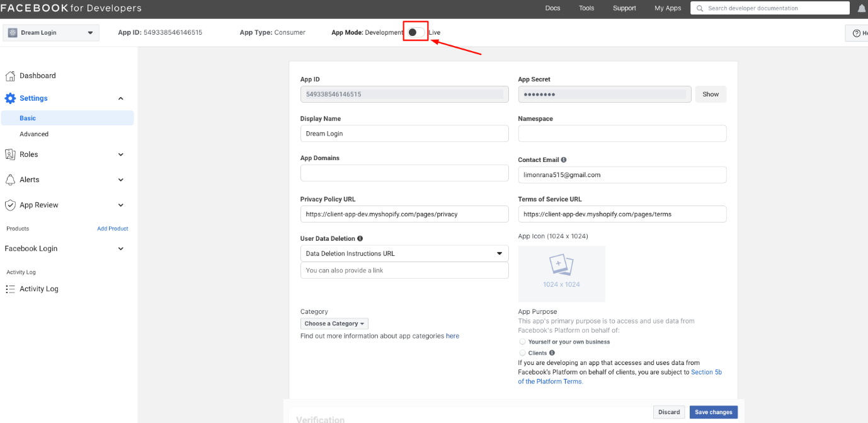Click the Clients info icon

point(552,353)
